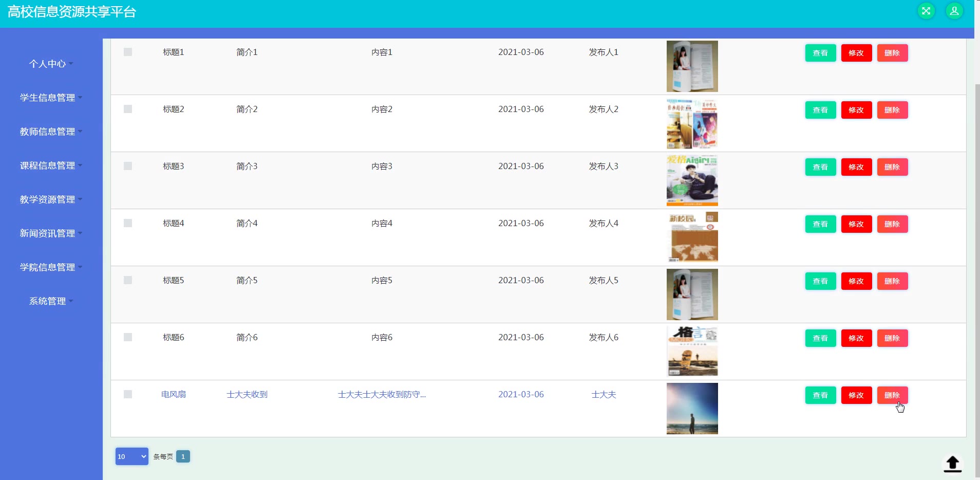Click the fullscreen toggle icon in header
This screenshot has width=980, height=480.
[x=926, y=11]
